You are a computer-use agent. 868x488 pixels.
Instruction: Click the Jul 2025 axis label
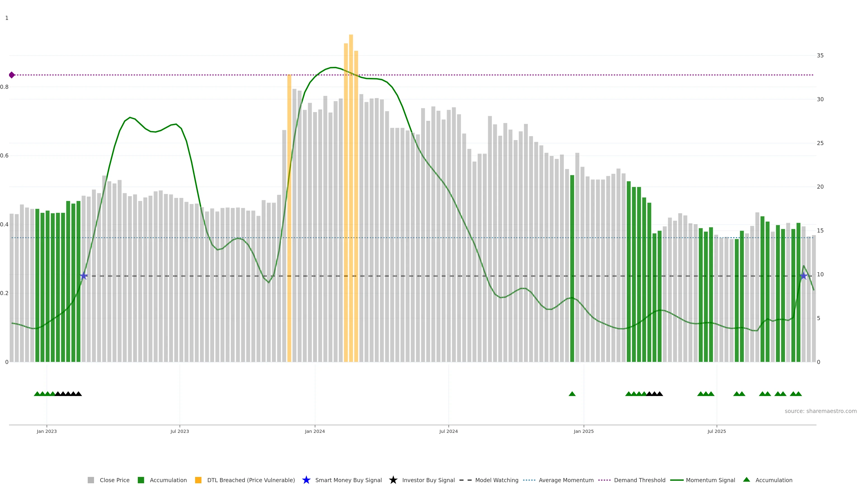[x=716, y=431]
